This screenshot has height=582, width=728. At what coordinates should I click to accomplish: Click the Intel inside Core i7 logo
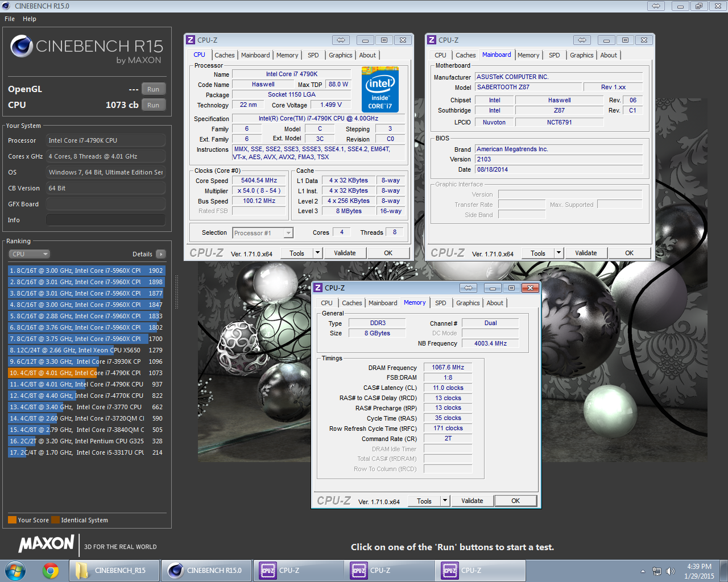380,89
